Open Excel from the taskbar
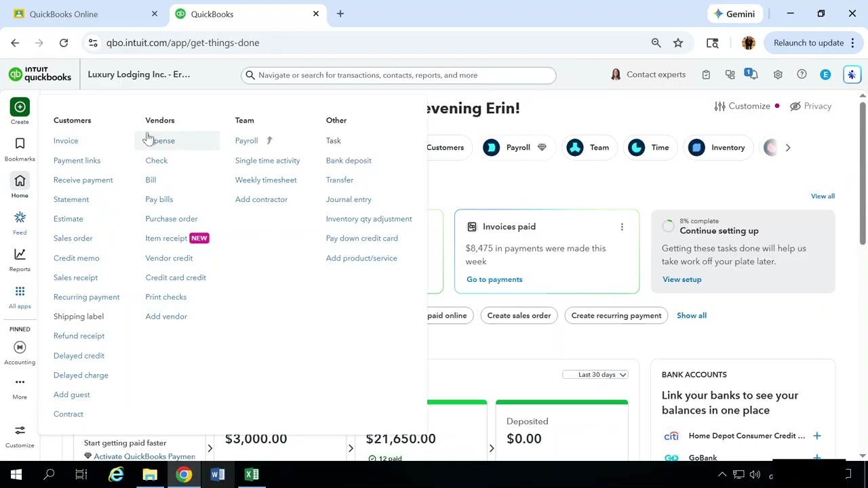 click(x=252, y=474)
